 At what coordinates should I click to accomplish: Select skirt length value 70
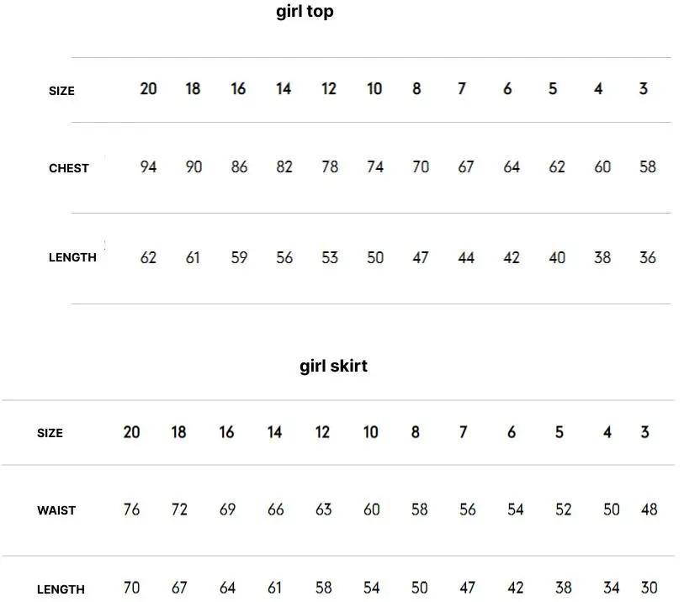point(131,588)
